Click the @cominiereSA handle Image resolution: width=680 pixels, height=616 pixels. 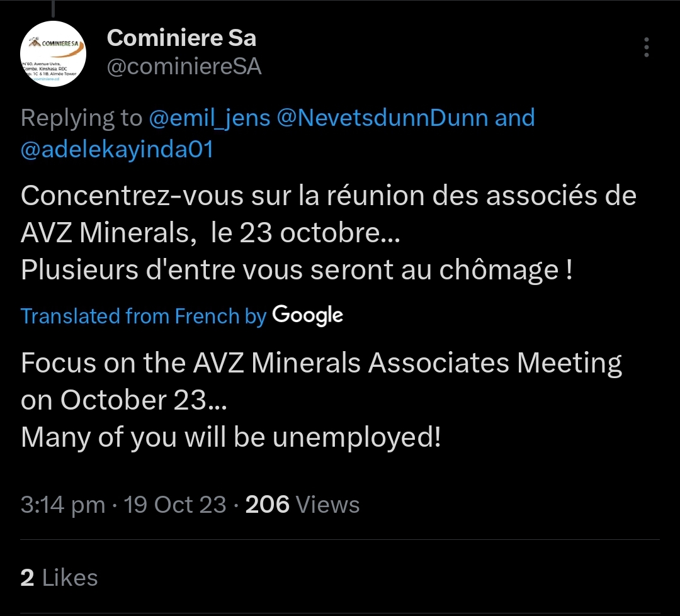184,67
